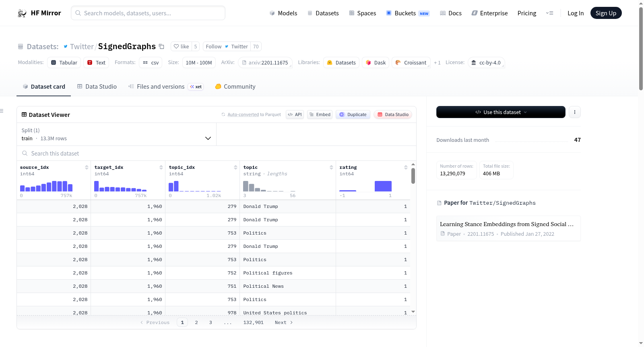
Task: Open the split selector train dropdown
Action: tap(117, 134)
